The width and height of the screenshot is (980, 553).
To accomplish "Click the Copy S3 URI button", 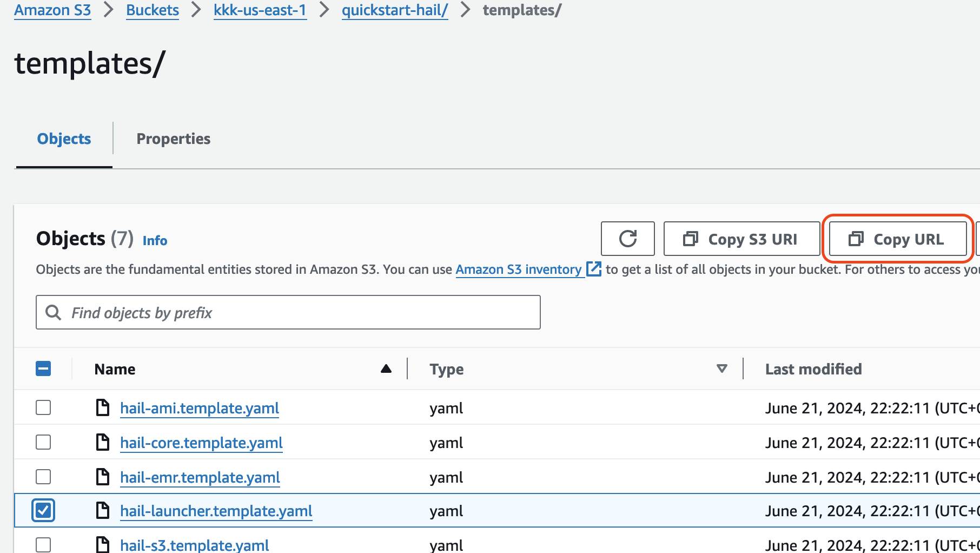I will [x=741, y=239].
